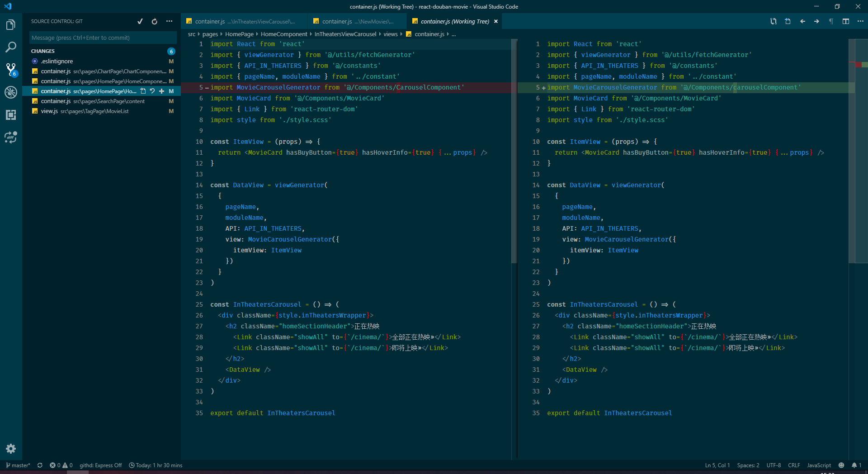This screenshot has height=474, width=868.
Task: Discard changes on selected container.js row
Action: (152, 91)
